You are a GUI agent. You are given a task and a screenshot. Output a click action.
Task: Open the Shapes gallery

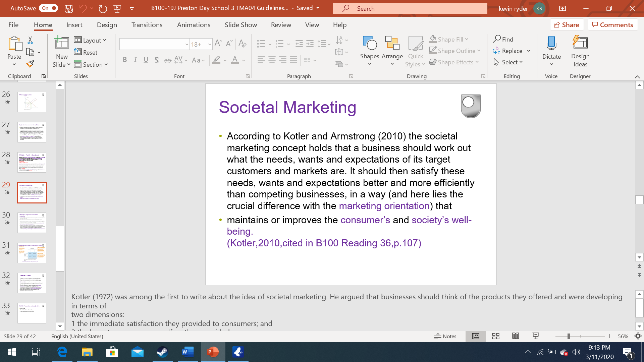click(370, 51)
